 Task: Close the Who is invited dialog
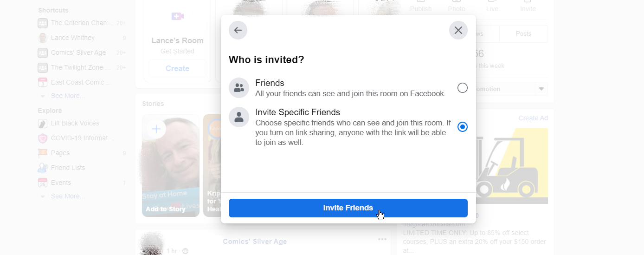(458, 30)
